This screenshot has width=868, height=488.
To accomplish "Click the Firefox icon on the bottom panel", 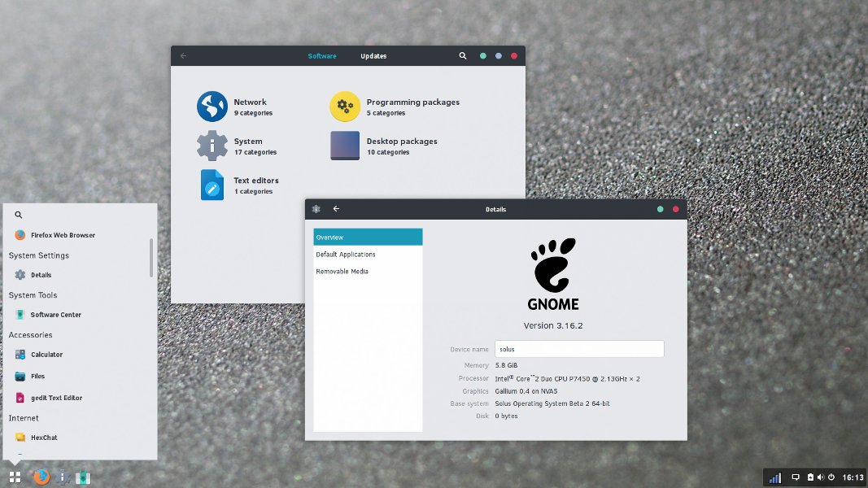I will 41,477.
